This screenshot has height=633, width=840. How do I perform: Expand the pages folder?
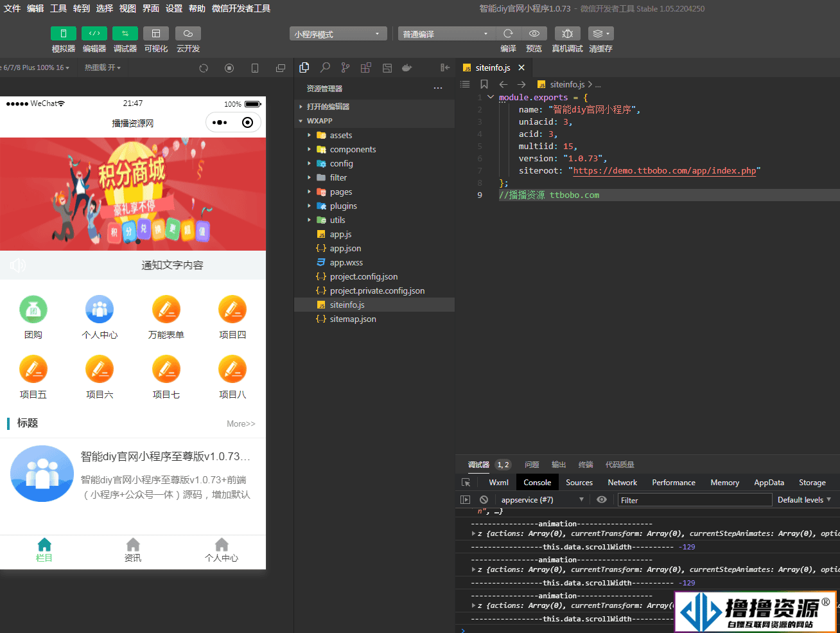(374, 192)
